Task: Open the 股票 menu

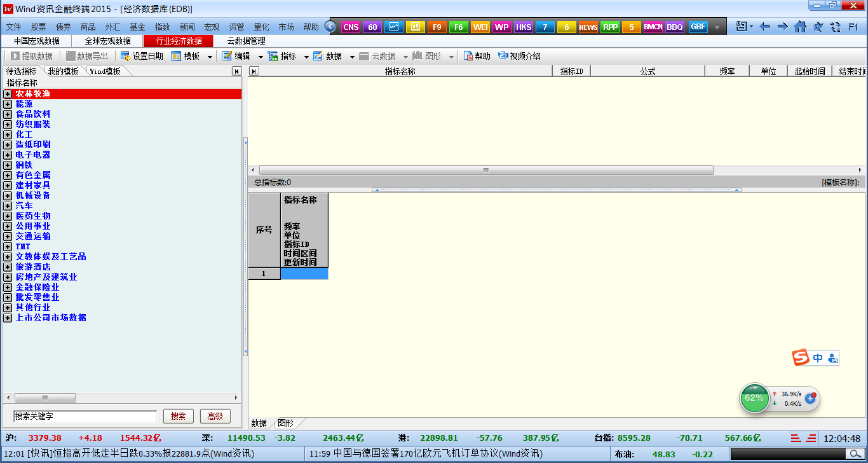Action: (x=38, y=27)
